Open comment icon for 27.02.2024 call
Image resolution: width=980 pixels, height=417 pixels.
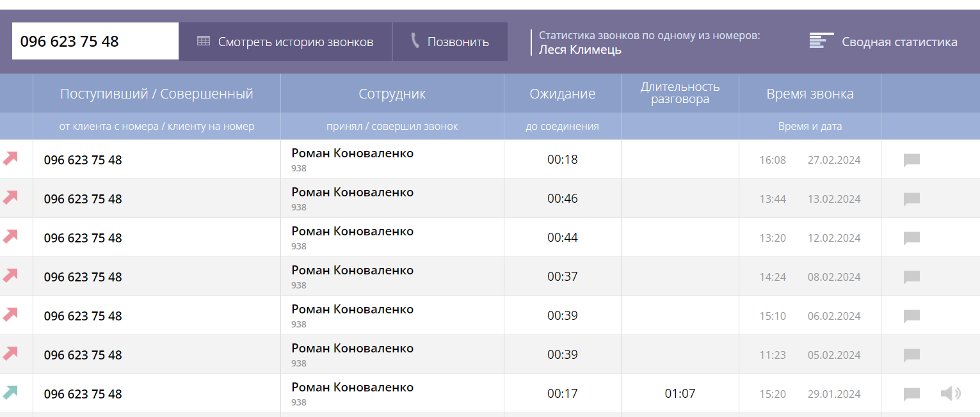point(912,160)
